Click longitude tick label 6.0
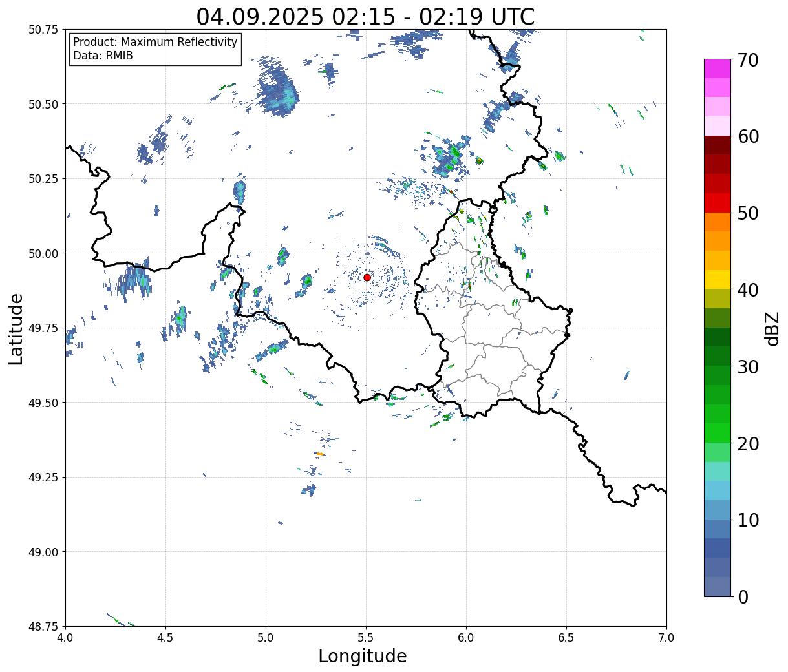 [466, 638]
